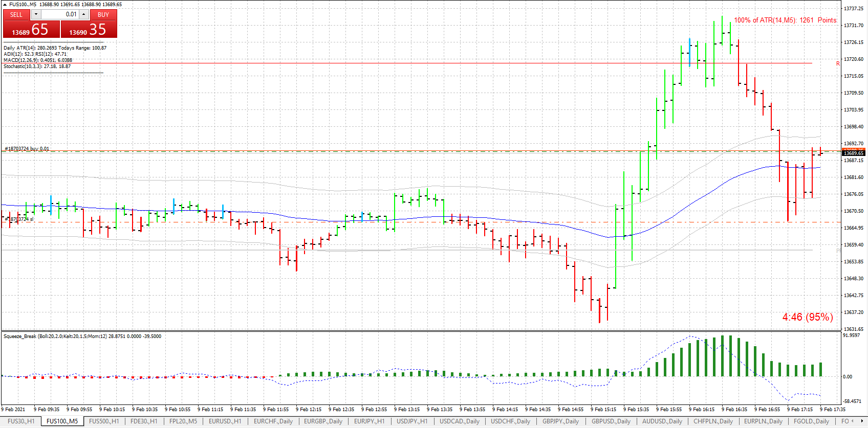
Task: Click the 0.01 lot volume field
Action: click(x=60, y=14)
